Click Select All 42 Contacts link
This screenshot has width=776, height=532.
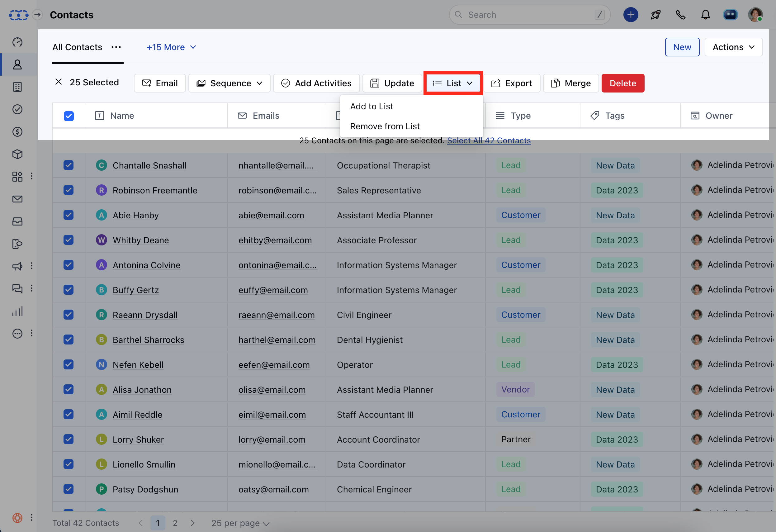(489, 140)
